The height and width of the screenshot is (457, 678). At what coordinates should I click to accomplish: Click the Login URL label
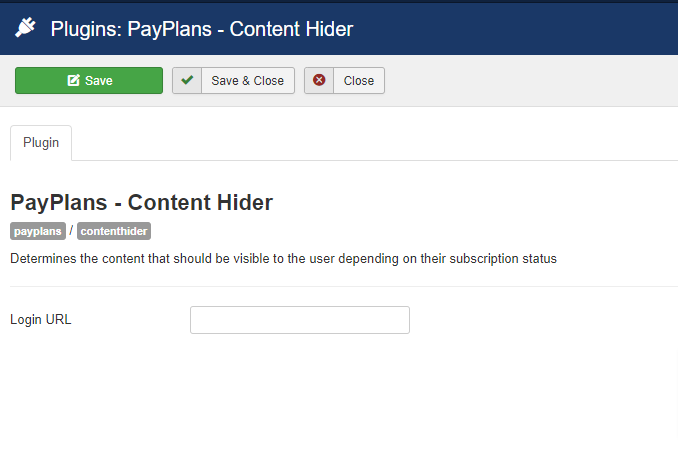coord(41,320)
